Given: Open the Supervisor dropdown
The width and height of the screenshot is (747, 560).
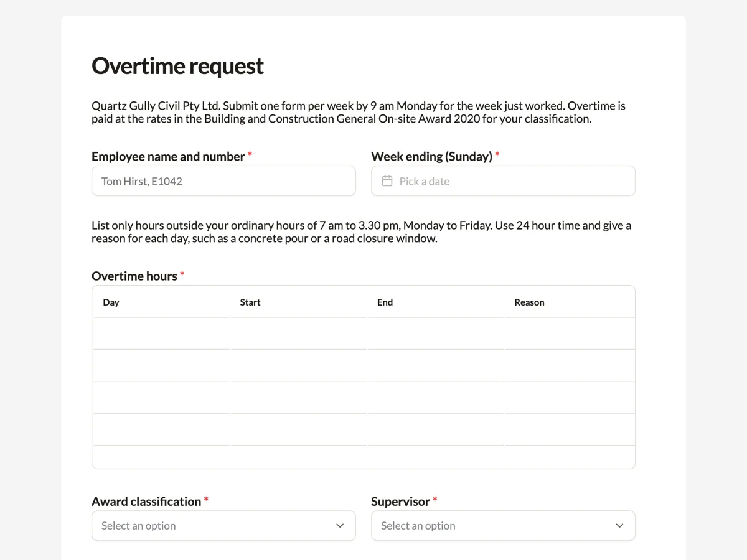Looking at the screenshot, I should (503, 526).
